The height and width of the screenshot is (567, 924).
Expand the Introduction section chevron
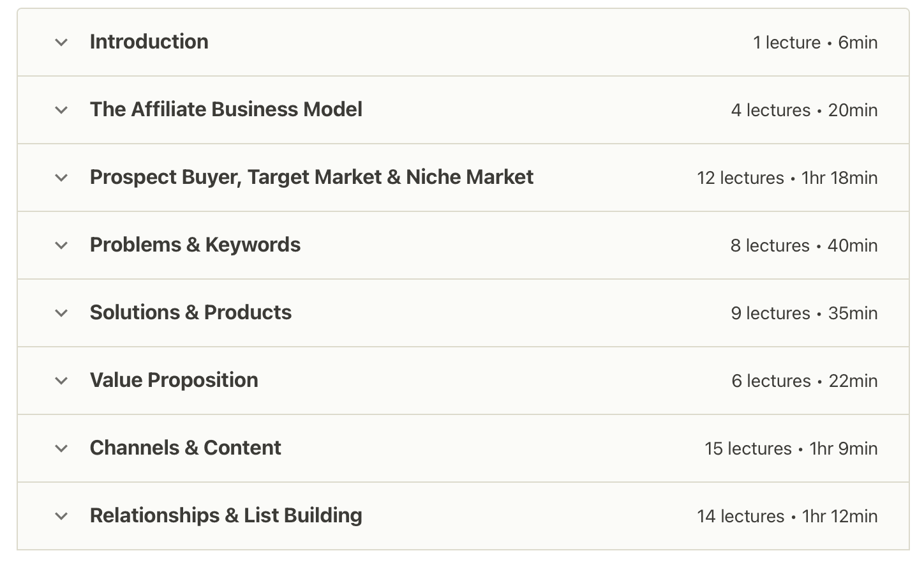click(61, 43)
